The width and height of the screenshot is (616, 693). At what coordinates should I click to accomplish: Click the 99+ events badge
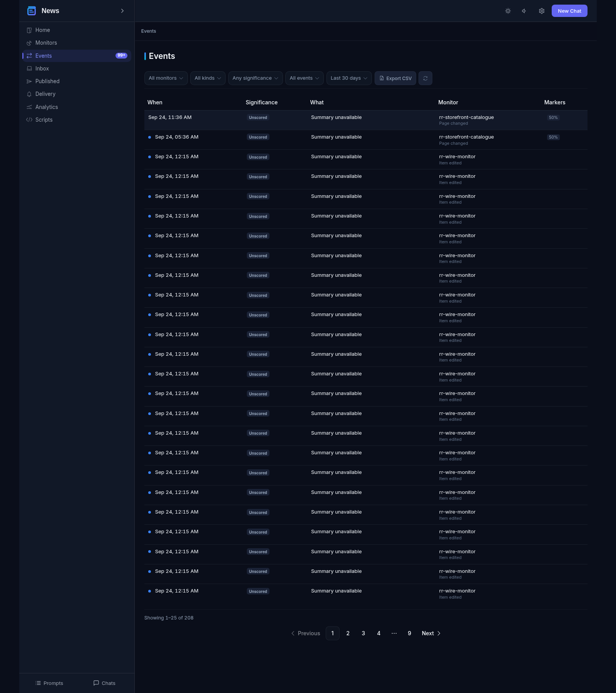121,55
